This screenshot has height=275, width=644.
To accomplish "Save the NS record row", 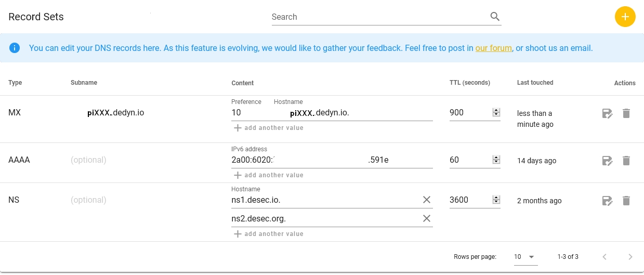I will [607, 201].
